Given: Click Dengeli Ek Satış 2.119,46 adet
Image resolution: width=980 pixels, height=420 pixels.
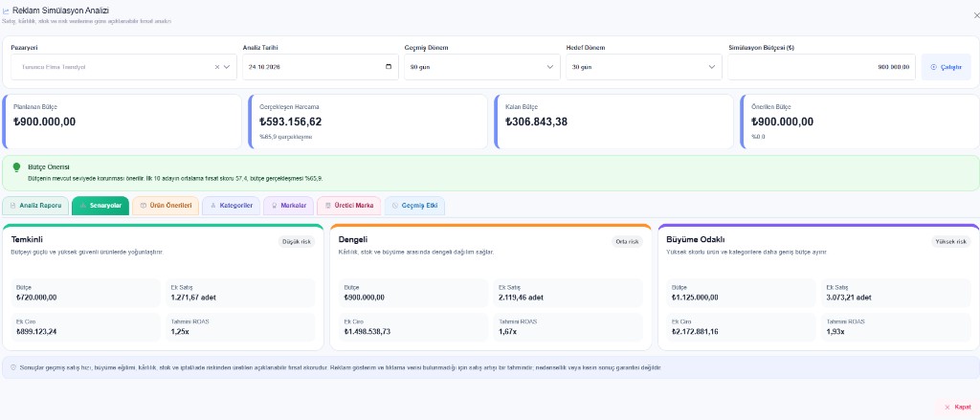Looking at the screenshot, I should click(522, 298).
